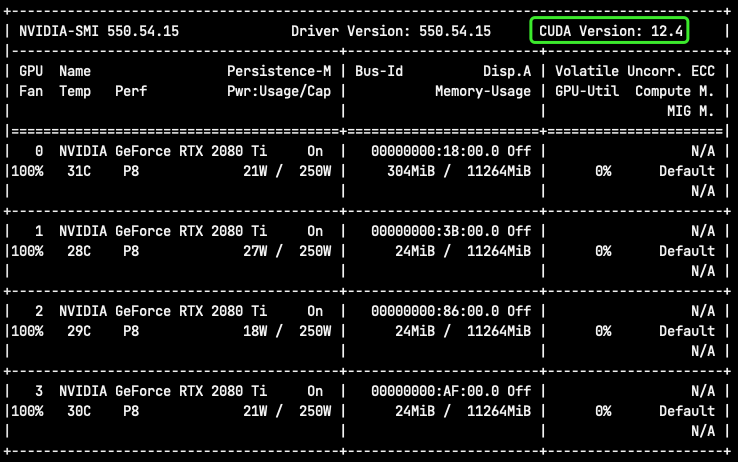The image size is (738, 462).
Task: Select the "24MiB" memory value for GPU 1
Action: tap(415, 251)
